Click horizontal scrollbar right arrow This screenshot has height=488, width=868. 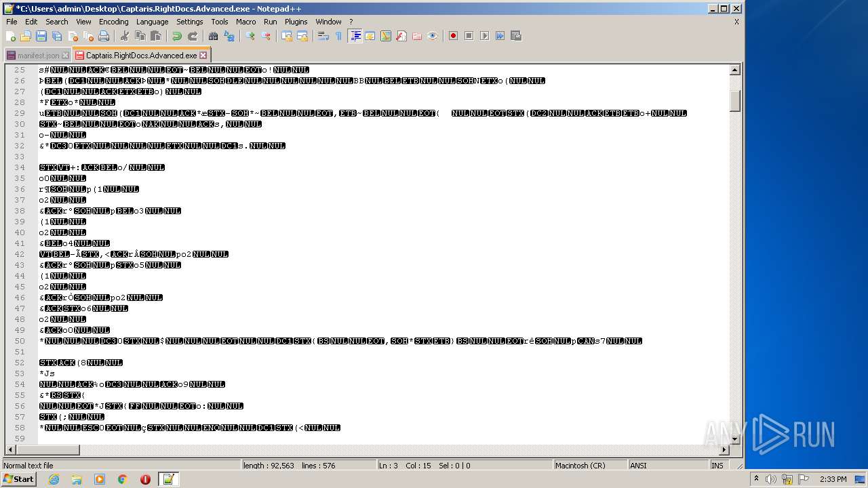click(x=724, y=450)
